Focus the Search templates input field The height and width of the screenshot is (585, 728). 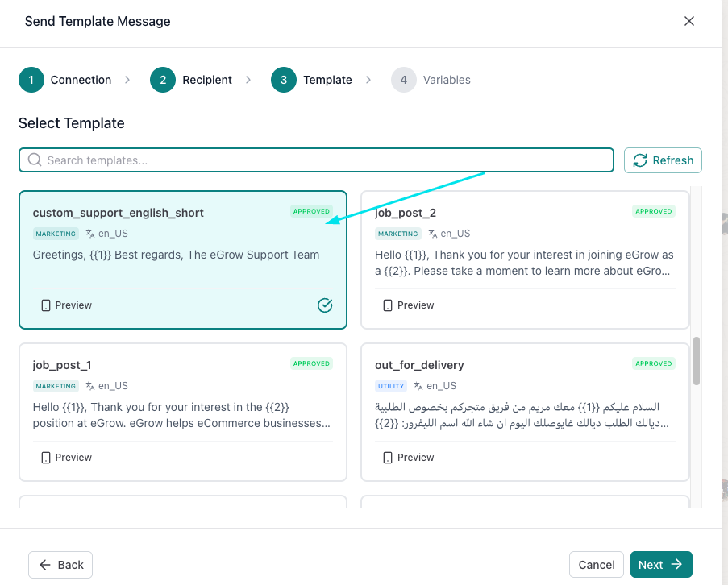point(322,160)
